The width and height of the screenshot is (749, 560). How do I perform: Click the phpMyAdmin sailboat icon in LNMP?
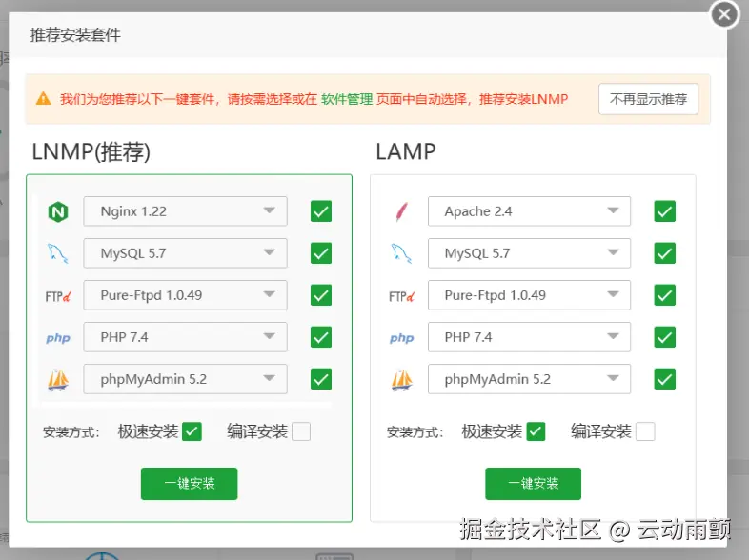[x=58, y=381]
